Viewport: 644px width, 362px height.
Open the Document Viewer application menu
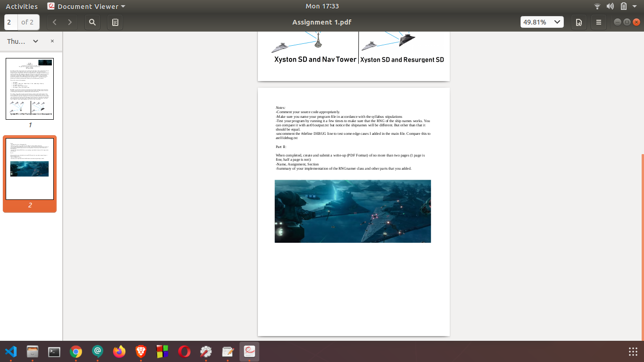click(85, 6)
